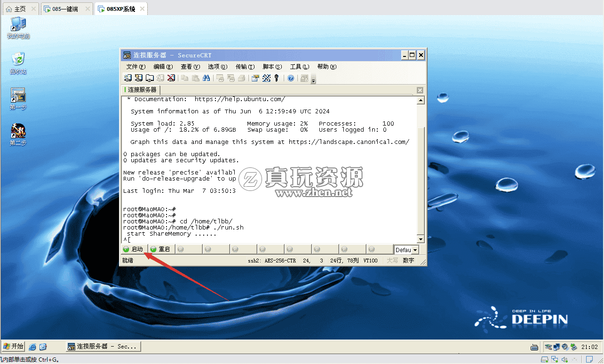The width and height of the screenshot is (604, 364).
Task: Click the 'start ShareMemory ......' output line
Action: 172,234
